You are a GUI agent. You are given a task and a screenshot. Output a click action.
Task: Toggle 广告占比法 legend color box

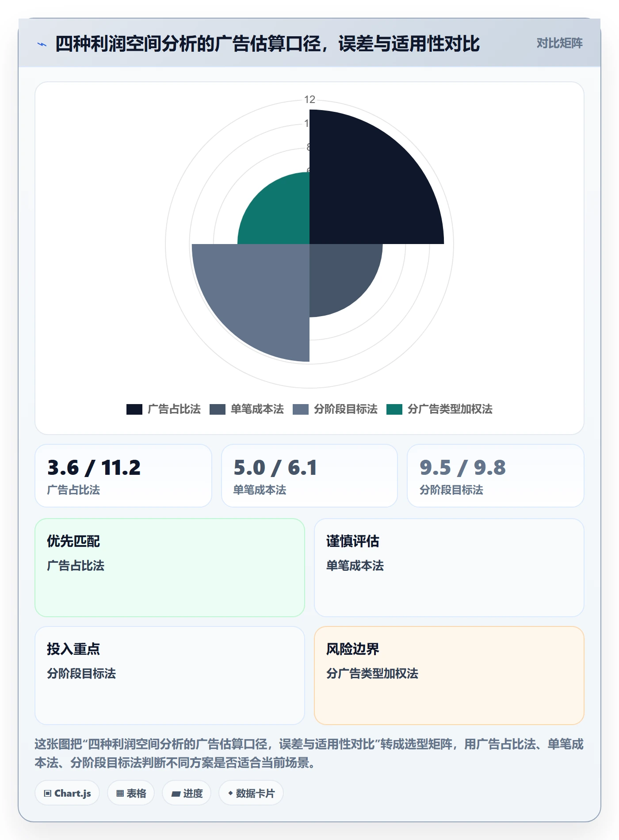(134, 409)
